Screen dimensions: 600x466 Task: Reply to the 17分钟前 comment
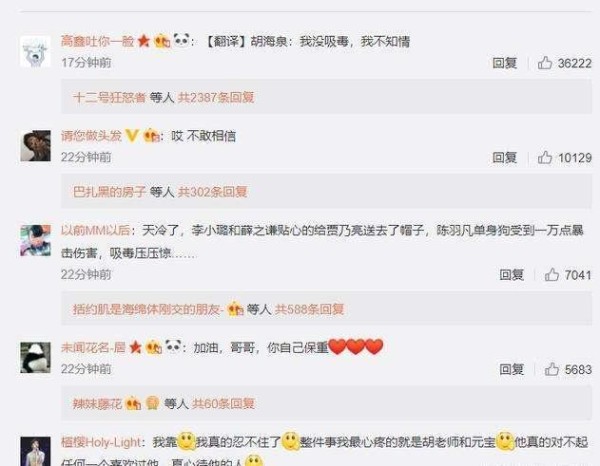coord(504,63)
